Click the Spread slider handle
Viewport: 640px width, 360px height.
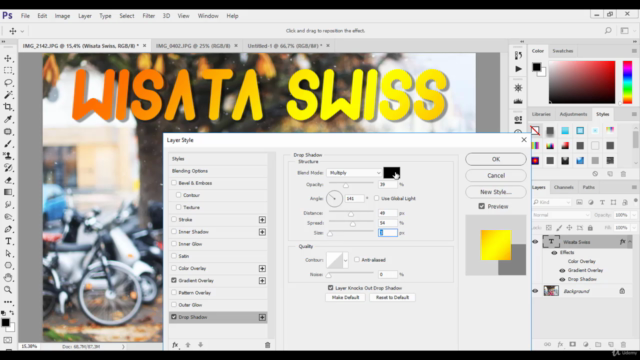pyautogui.click(x=353, y=224)
